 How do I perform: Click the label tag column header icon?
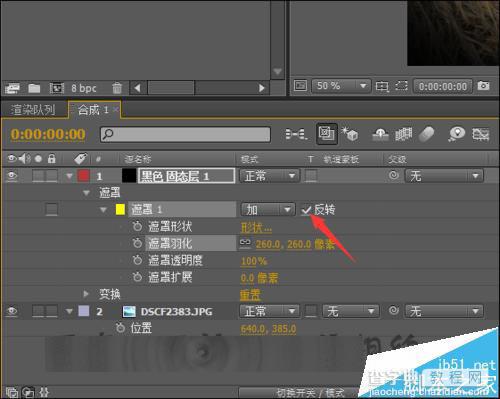pos(81,159)
